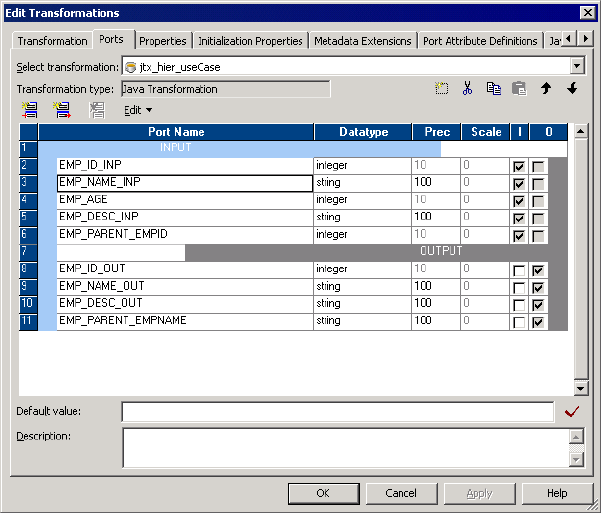Click the red validate checkmark for default value
Screen dimensions: 601x513
pyautogui.click(x=572, y=412)
